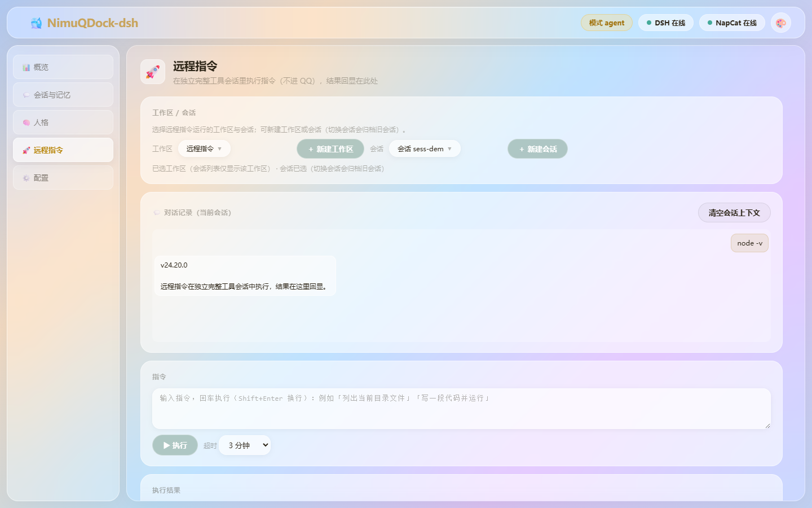Image resolution: width=812 pixels, height=508 pixels.
Task: Open the 会话与记忆 sidebar page
Action: (63, 95)
